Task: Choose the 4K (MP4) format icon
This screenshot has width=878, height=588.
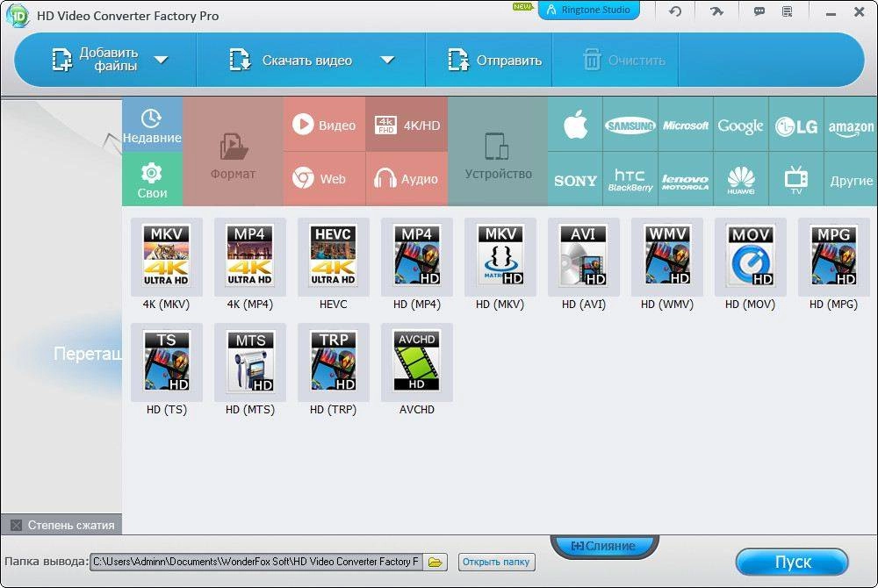Action: [249, 257]
